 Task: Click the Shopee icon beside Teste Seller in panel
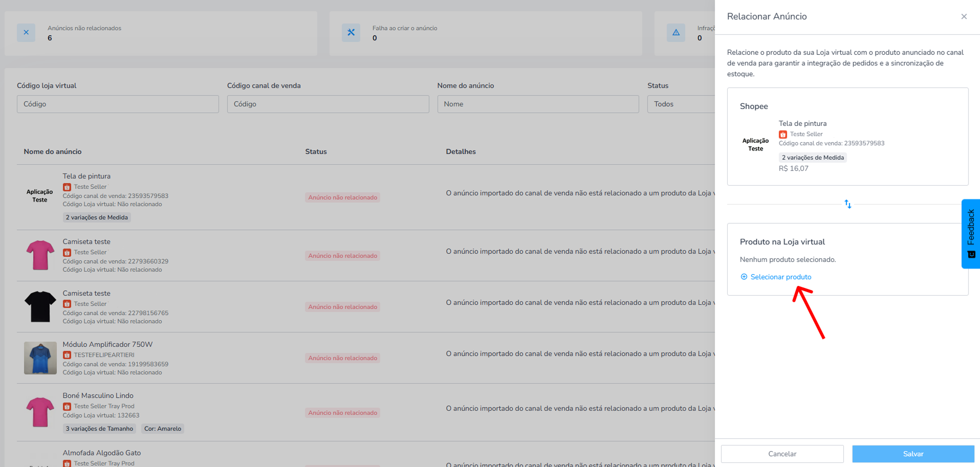pos(783,135)
